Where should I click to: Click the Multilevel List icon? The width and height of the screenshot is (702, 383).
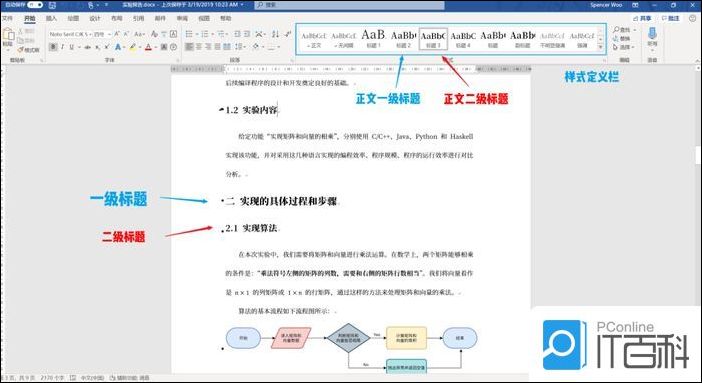(221, 34)
